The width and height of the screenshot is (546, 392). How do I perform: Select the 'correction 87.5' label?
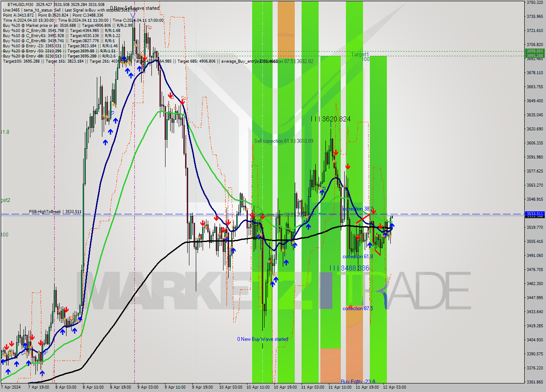click(358, 308)
